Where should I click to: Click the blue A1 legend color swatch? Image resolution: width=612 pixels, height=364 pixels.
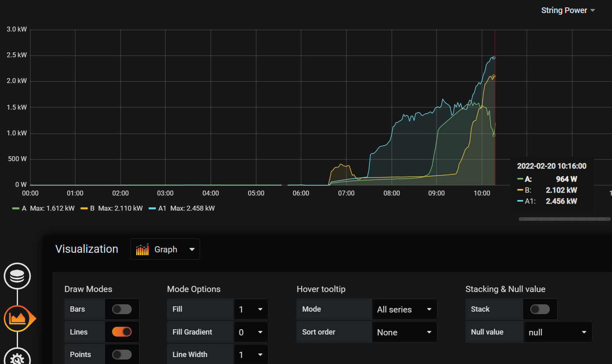(152, 209)
